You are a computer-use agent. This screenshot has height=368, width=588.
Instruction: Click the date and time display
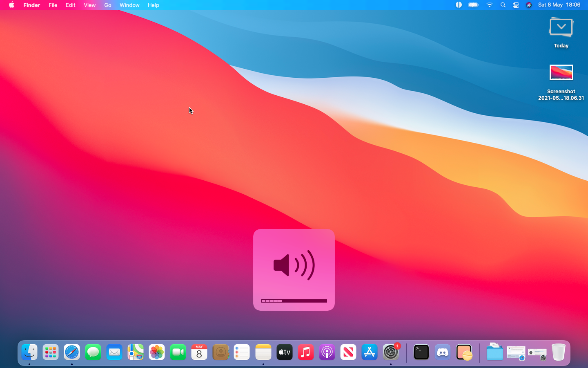point(559,5)
